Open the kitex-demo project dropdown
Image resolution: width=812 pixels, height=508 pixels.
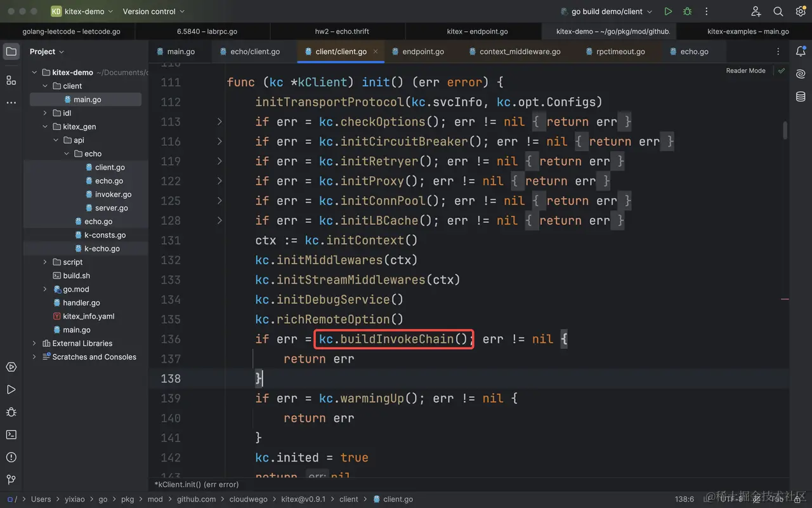[82, 11]
